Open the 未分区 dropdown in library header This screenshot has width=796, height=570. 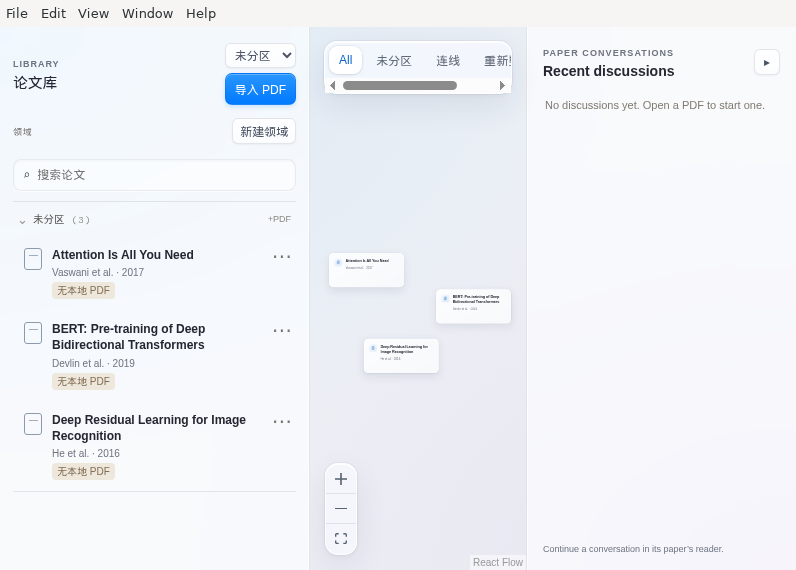click(x=260, y=55)
